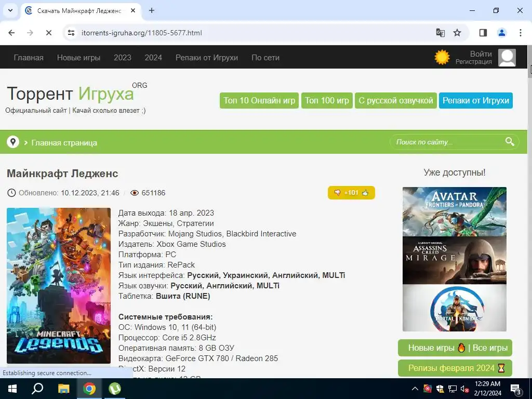This screenshot has height=399, width=532.
Task: Click thumbs up rating icon
Action: pyautogui.click(x=365, y=193)
